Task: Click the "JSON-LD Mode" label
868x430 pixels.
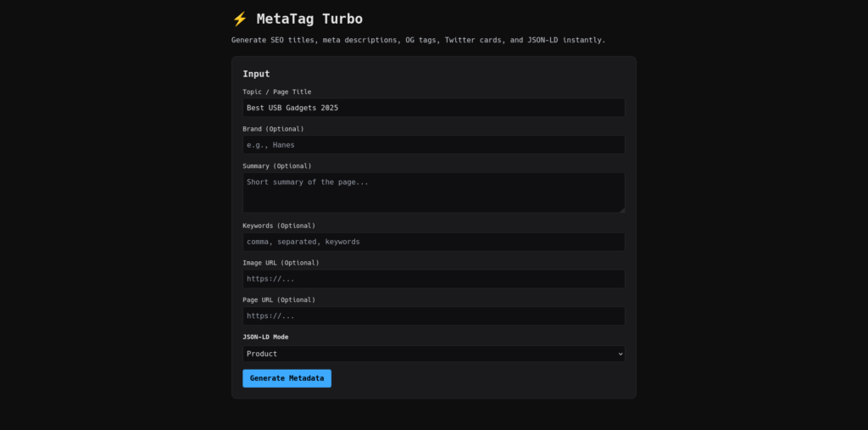Action: coord(267,337)
